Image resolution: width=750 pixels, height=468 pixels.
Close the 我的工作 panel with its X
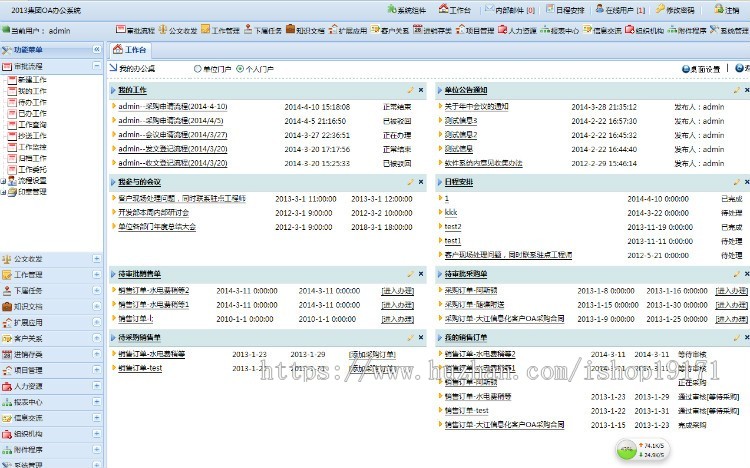421,90
